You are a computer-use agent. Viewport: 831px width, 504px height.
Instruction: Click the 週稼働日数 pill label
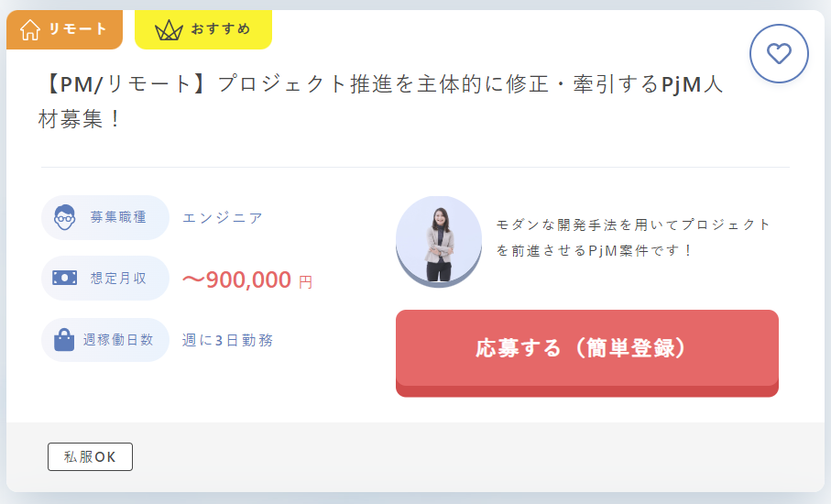(105, 340)
